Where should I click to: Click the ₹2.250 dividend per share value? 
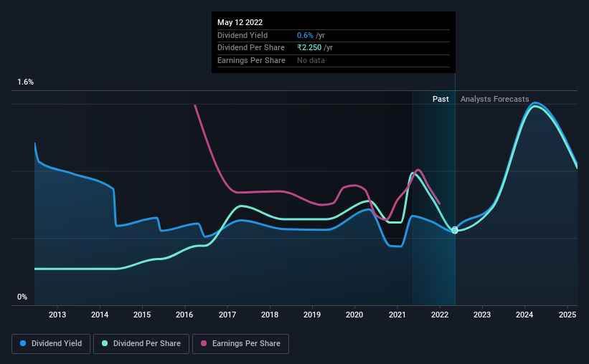pos(309,48)
